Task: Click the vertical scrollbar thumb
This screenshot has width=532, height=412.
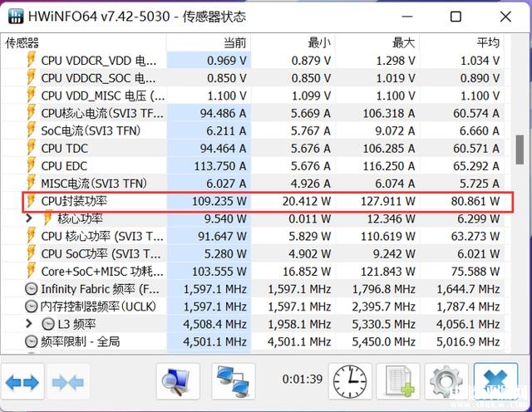Action: point(520,150)
